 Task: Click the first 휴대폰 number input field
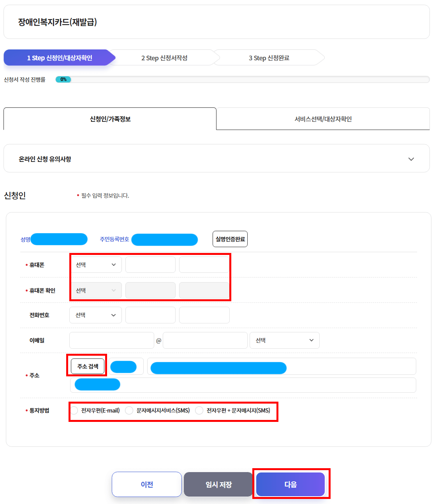(x=150, y=265)
